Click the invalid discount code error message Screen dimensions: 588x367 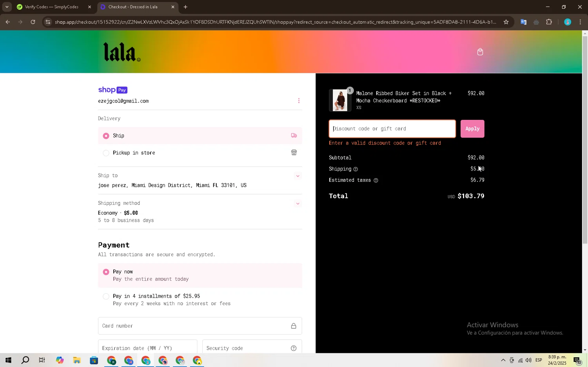pyautogui.click(x=385, y=143)
